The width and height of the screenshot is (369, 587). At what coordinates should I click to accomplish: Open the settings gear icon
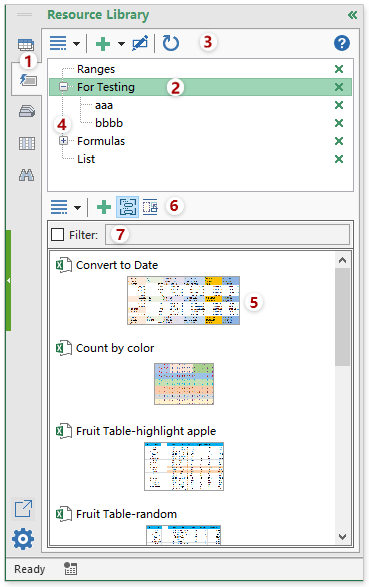[x=23, y=539]
